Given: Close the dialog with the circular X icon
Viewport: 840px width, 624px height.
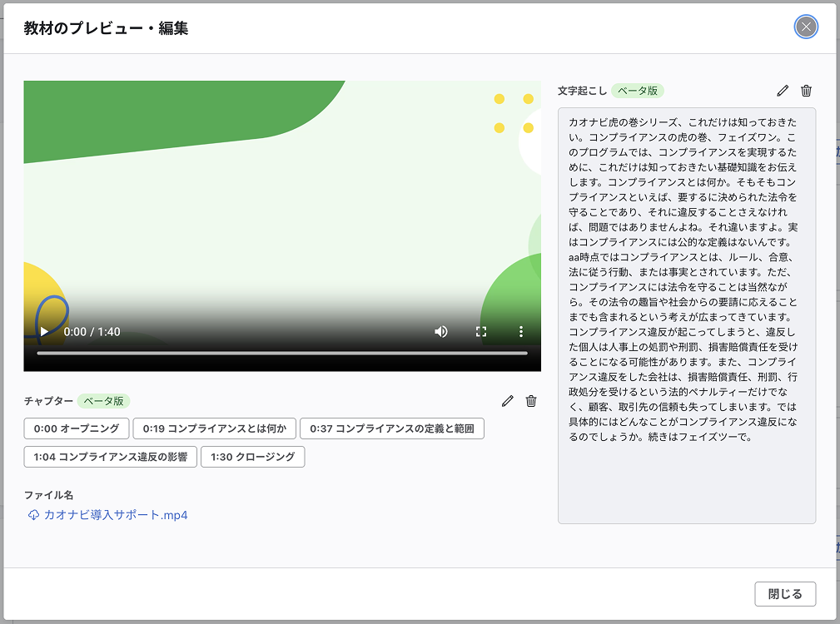Looking at the screenshot, I should (x=805, y=27).
